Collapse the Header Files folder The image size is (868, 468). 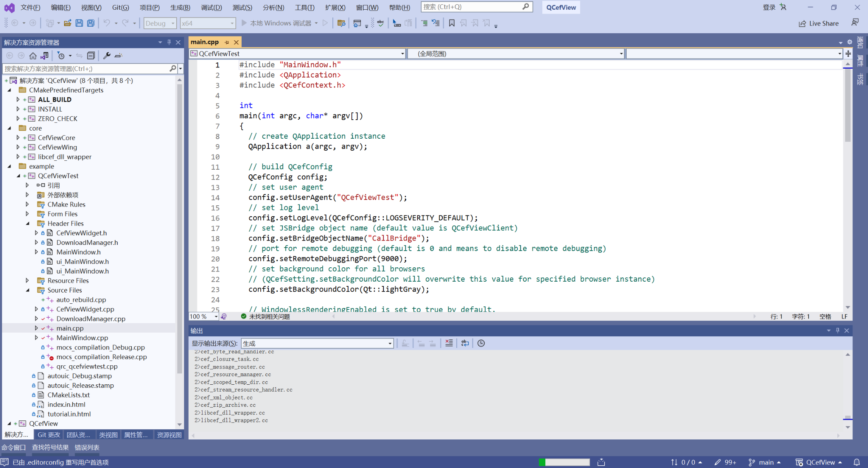28,224
